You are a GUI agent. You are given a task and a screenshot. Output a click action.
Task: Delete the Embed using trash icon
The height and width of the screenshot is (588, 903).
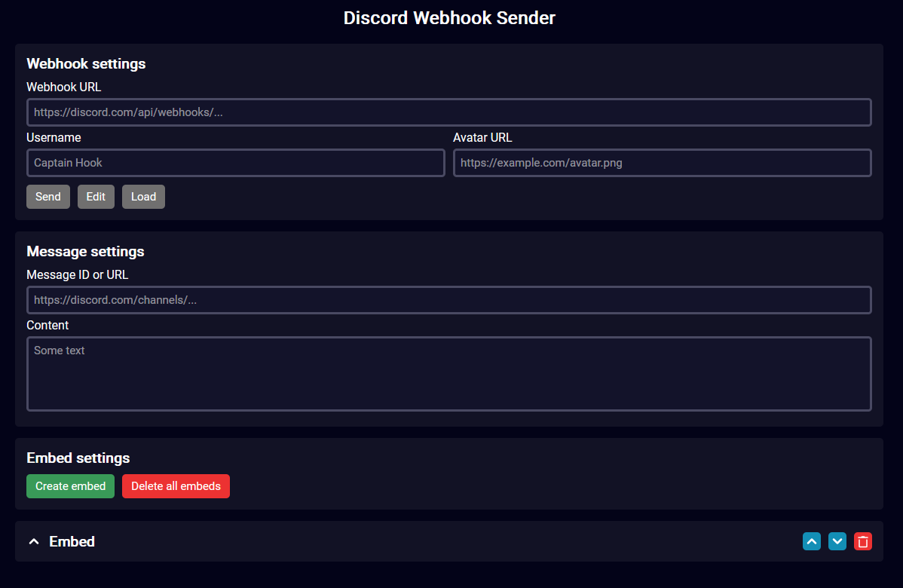click(863, 541)
